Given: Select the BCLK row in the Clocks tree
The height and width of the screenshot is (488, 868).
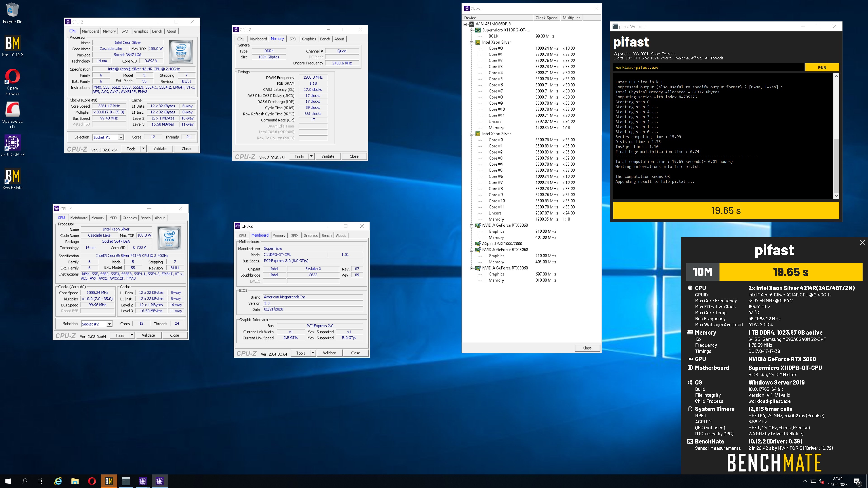Looking at the screenshot, I should [493, 36].
